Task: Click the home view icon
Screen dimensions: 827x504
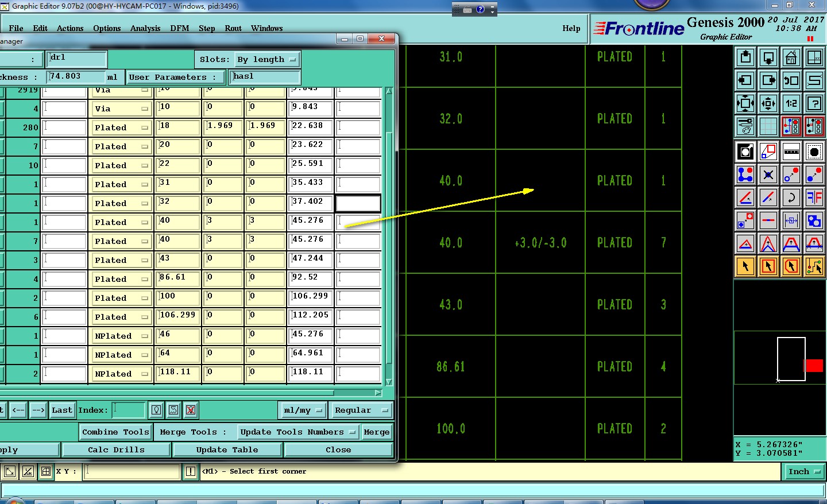Action: tap(791, 57)
